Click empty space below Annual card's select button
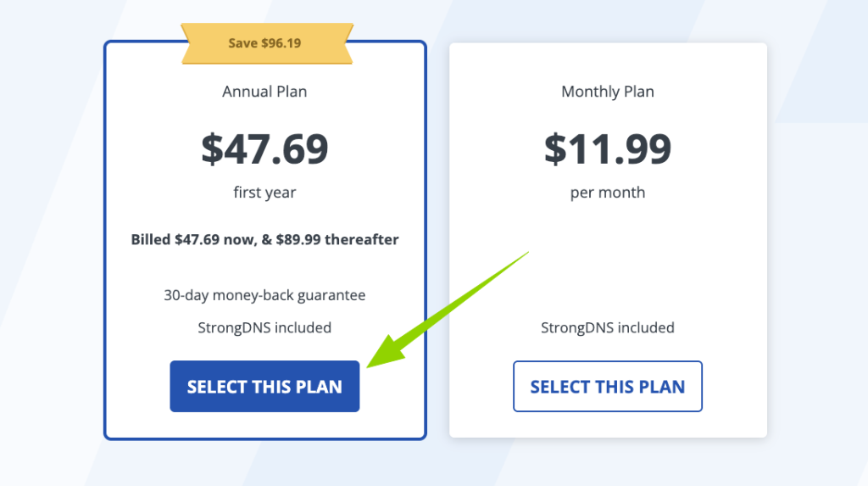Screen dimensions: 868x486 click(x=264, y=425)
